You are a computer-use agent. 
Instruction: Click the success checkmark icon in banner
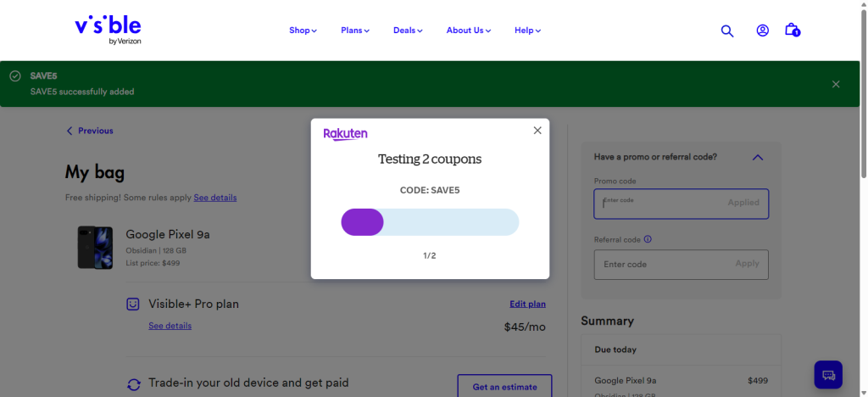[15, 75]
